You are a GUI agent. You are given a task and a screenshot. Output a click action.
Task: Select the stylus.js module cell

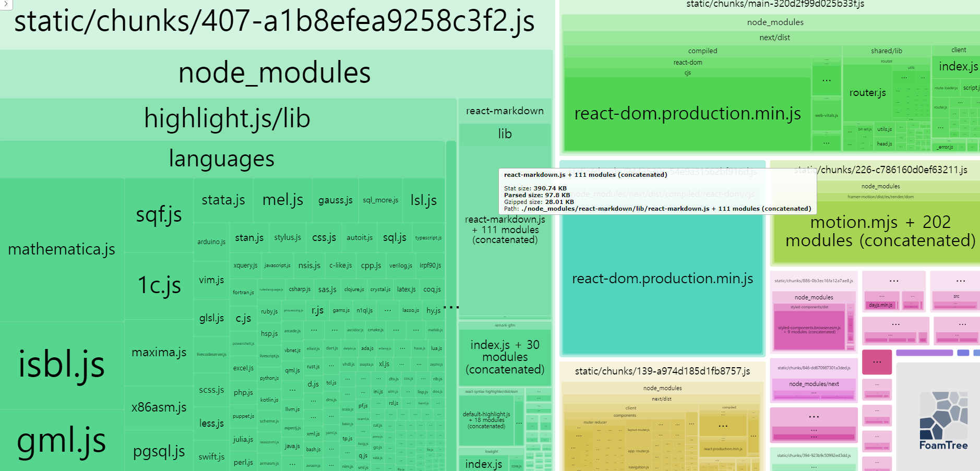288,238
